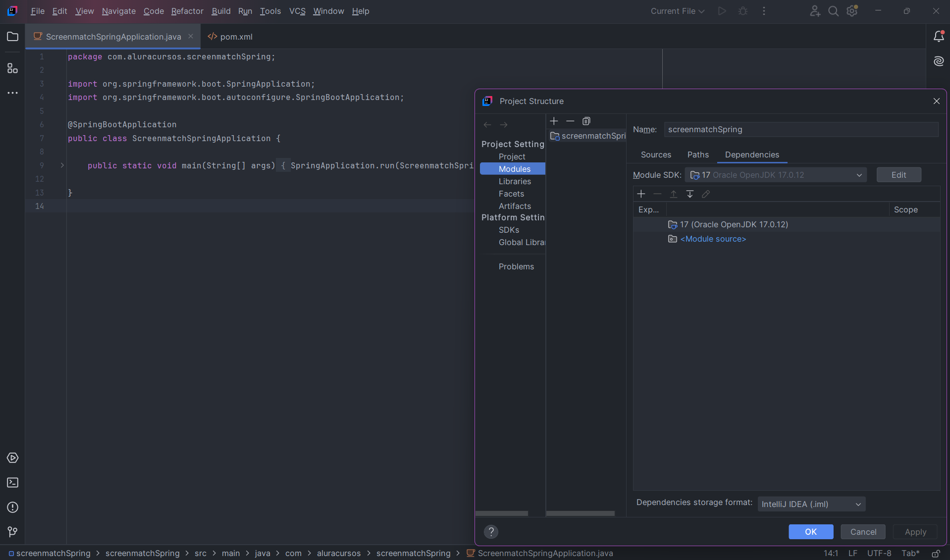Image resolution: width=950 pixels, height=560 pixels.
Task: Open the Structure tool window icon
Action: pyautogui.click(x=12, y=68)
